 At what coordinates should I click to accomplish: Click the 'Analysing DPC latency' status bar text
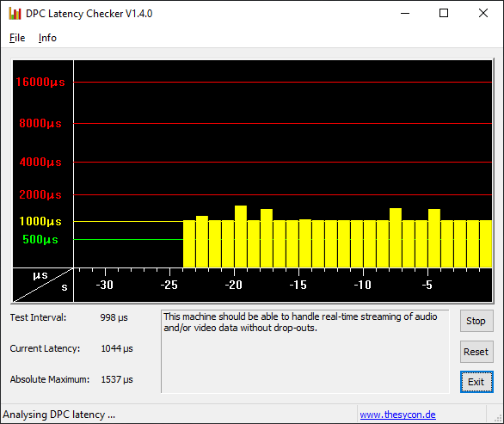[58, 415]
